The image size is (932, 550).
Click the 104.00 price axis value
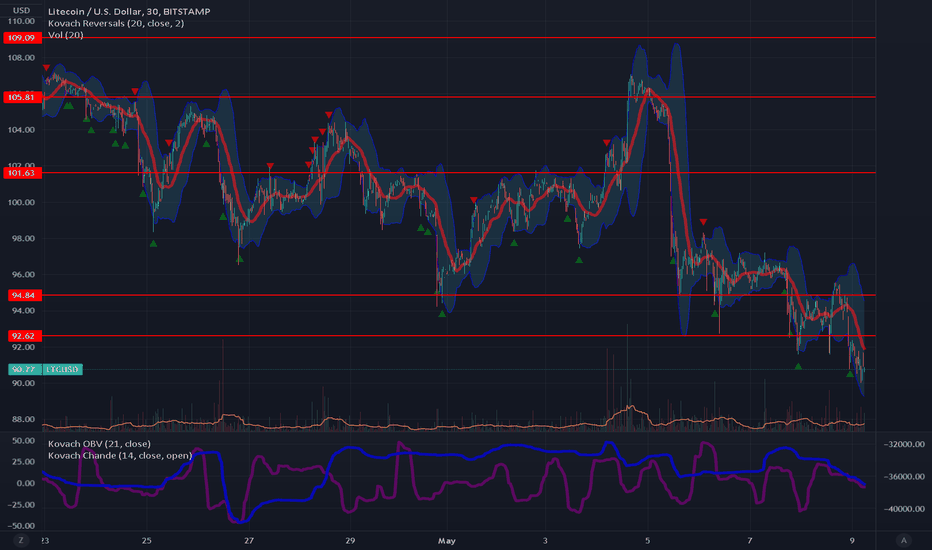[21, 130]
